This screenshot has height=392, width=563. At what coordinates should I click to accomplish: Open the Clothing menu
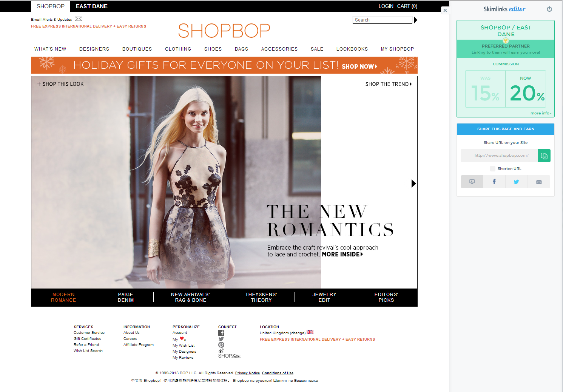point(178,49)
